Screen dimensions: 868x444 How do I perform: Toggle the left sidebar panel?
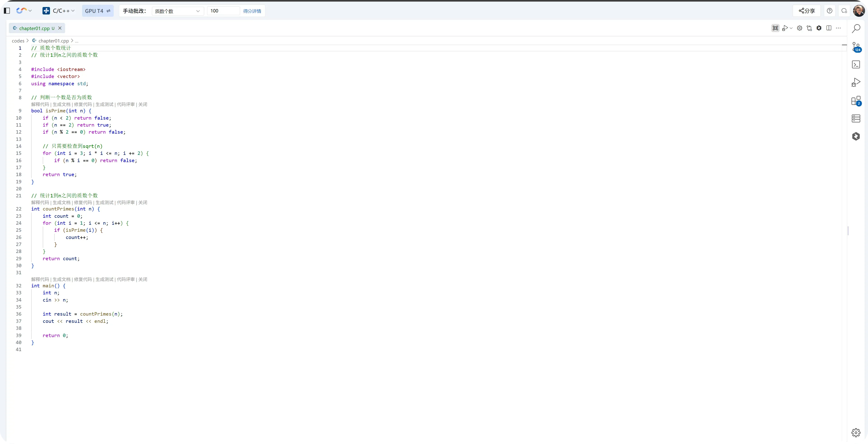7,11
